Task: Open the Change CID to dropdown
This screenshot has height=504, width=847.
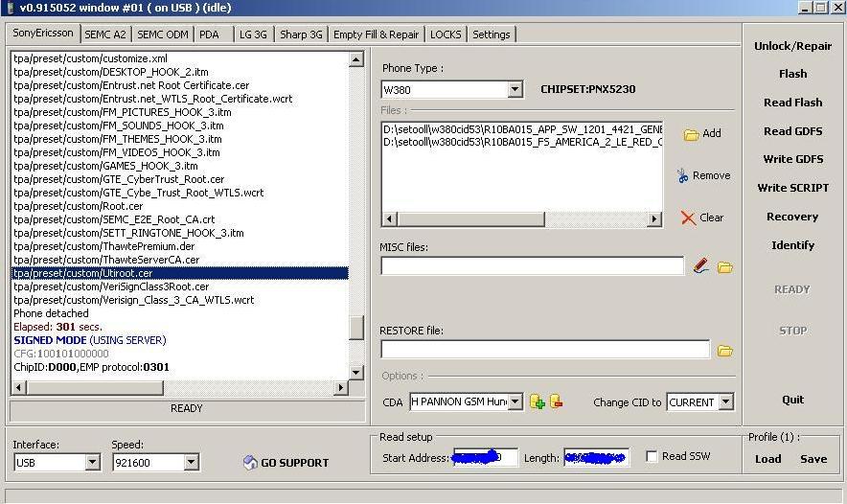Action: (x=726, y=401)
